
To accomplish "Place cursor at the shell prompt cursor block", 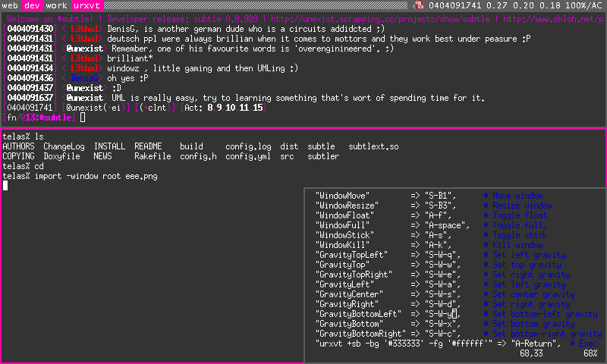I will (x=5, y=186).
